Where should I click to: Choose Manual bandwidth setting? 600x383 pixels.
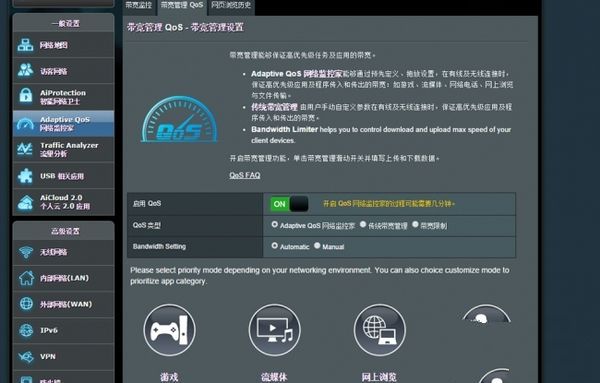(x=317, y=246)
